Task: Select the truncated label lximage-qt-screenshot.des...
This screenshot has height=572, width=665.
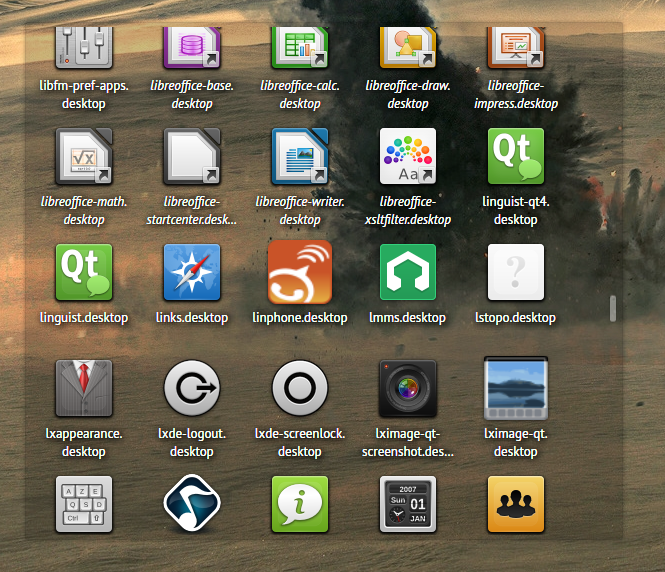Action: pyautogui.click(x=408, y=442)
